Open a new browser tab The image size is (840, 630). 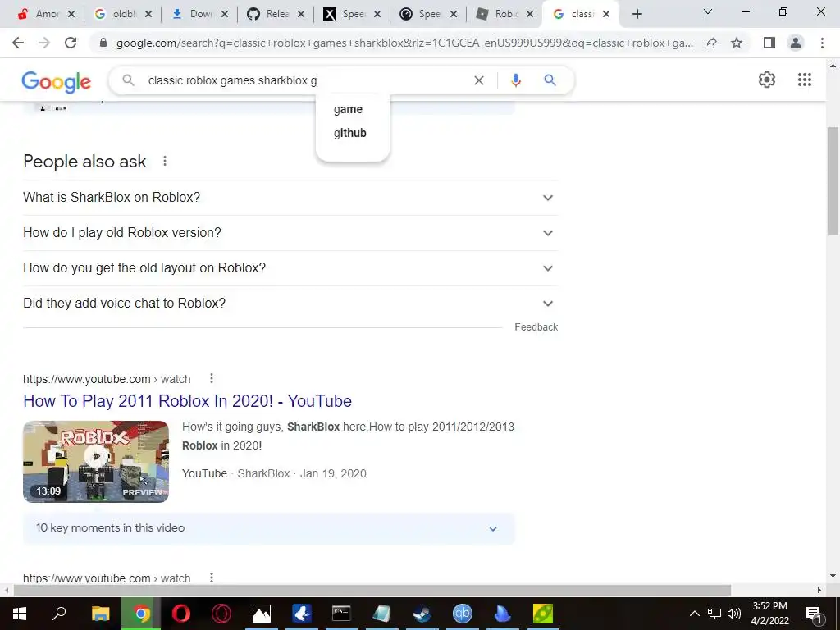tap(637, 15)
